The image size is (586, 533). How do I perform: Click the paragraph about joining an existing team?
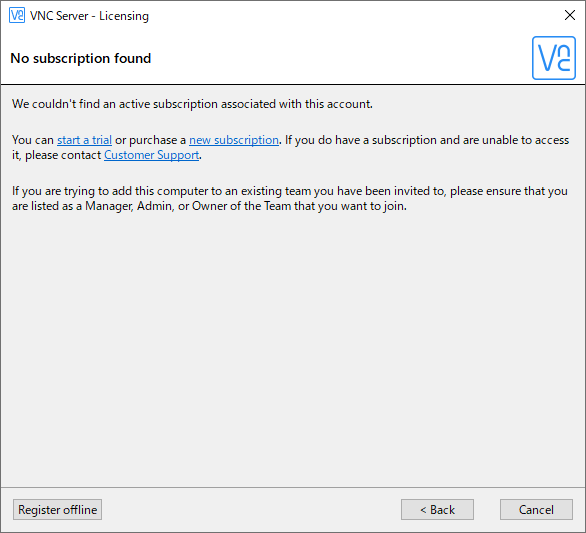(290, 198)
